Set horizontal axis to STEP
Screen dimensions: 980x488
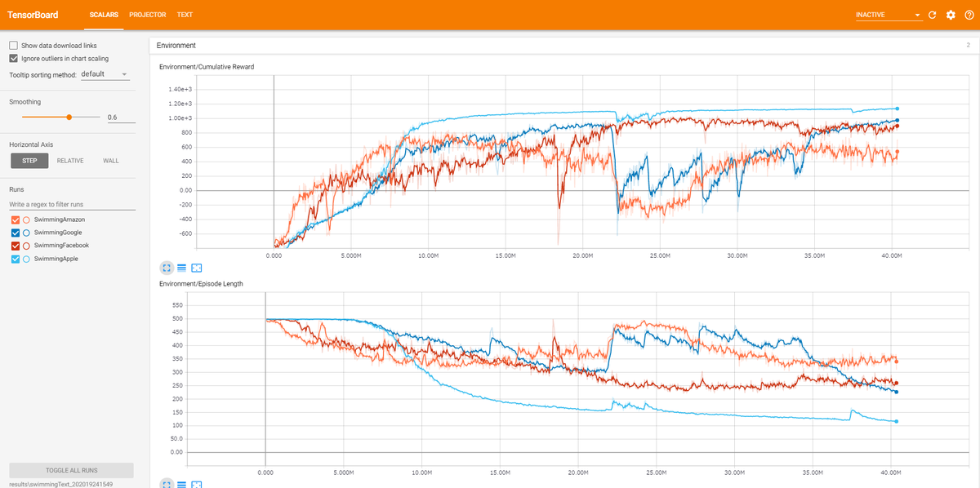click(29, 161)
